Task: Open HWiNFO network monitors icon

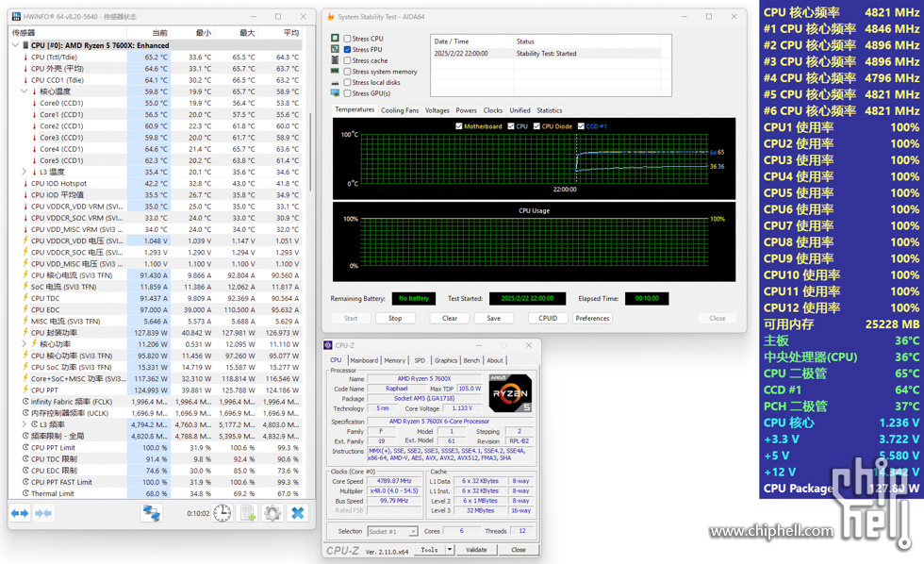Action: [152, 513]
